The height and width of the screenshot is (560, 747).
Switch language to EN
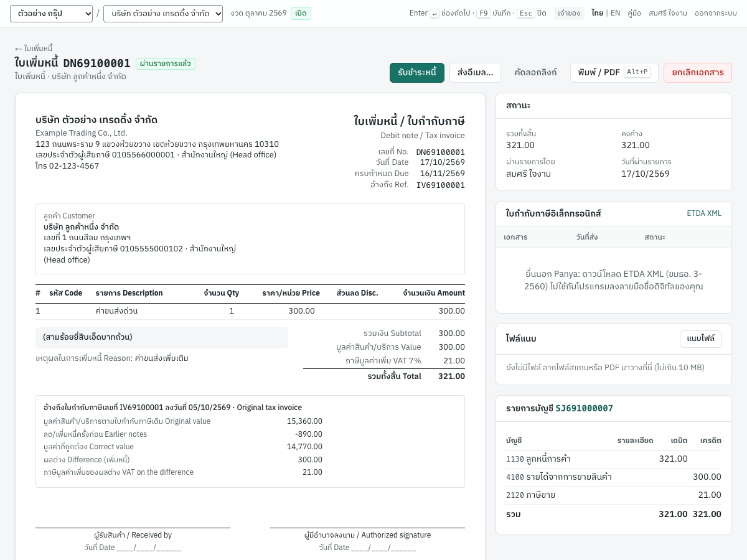click(x=615, y=13)
